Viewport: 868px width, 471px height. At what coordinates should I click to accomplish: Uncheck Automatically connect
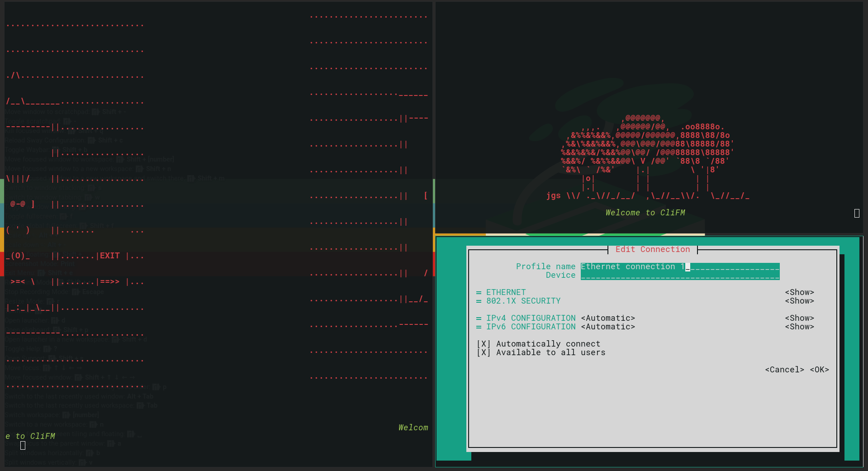(484, 343)
